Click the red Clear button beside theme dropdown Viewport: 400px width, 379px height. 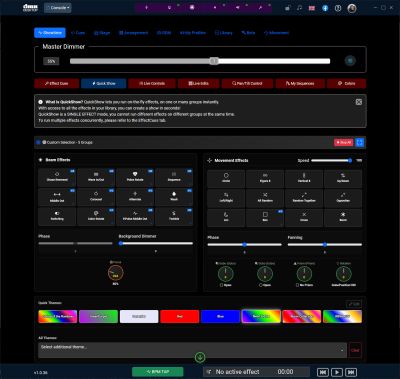tap(355, 350)
